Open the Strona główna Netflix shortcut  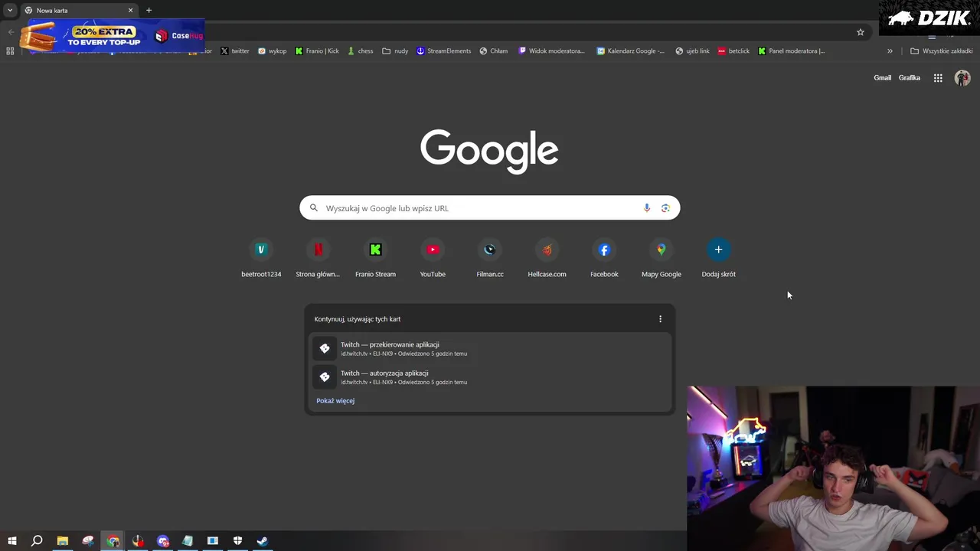tap(318, 259)
